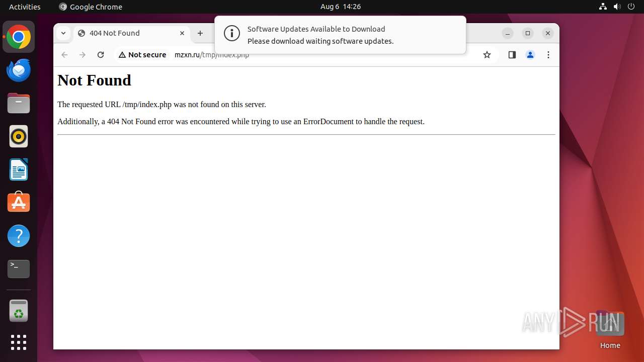Image resolution: width=644 pixels, height=362 pixels.
Task: Select the 404 Not Found tab
Action: [132, 33]
